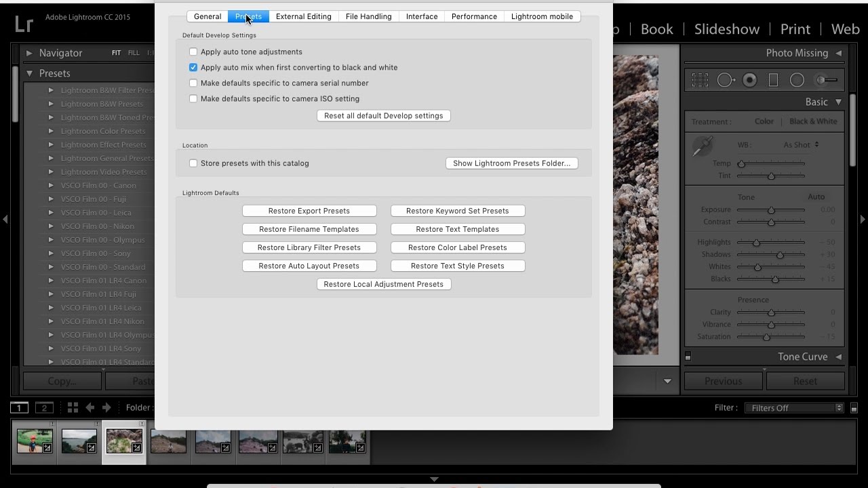868x488 pixels.
Task: Show the right panel edge arrow
Action: click(x=863, y=219)
